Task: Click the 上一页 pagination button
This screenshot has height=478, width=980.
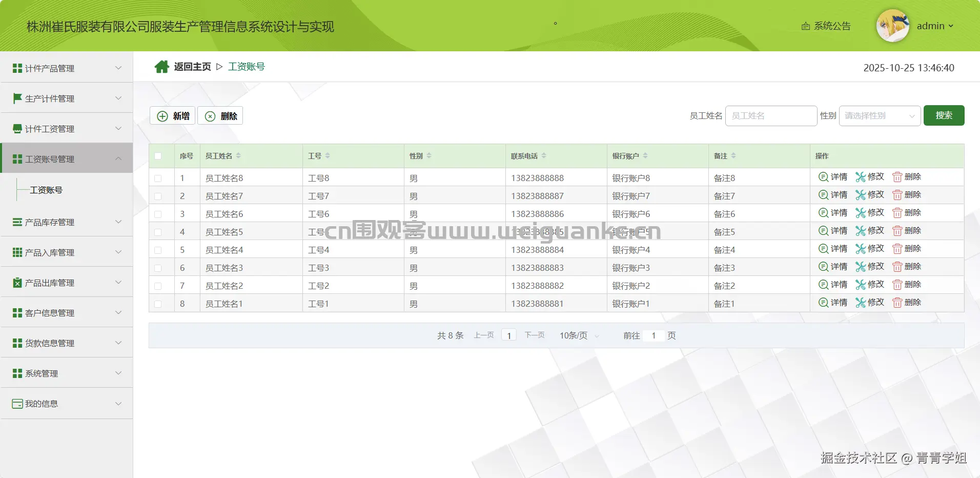Action: pos(484,335)
